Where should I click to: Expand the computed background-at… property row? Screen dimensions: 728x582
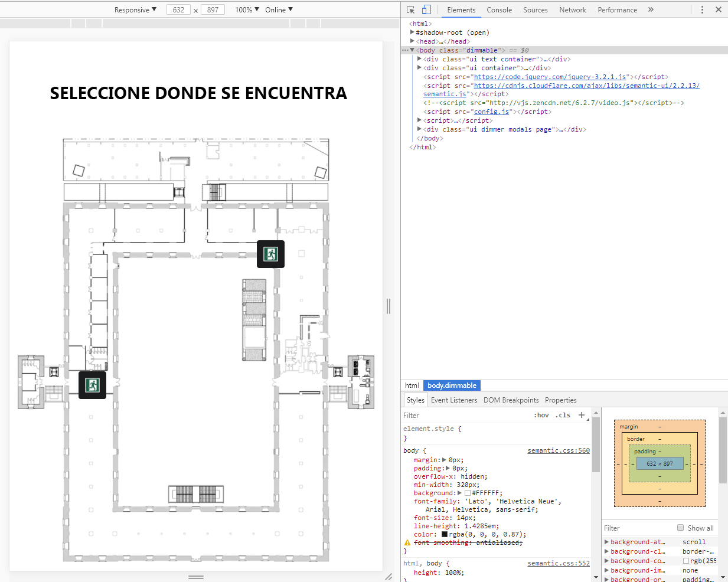point(606,542)
